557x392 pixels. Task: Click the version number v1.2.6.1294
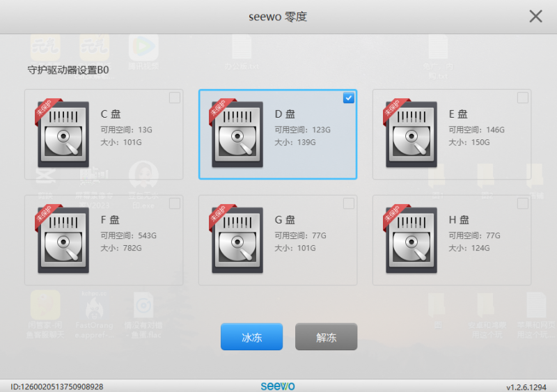[528, 386]
